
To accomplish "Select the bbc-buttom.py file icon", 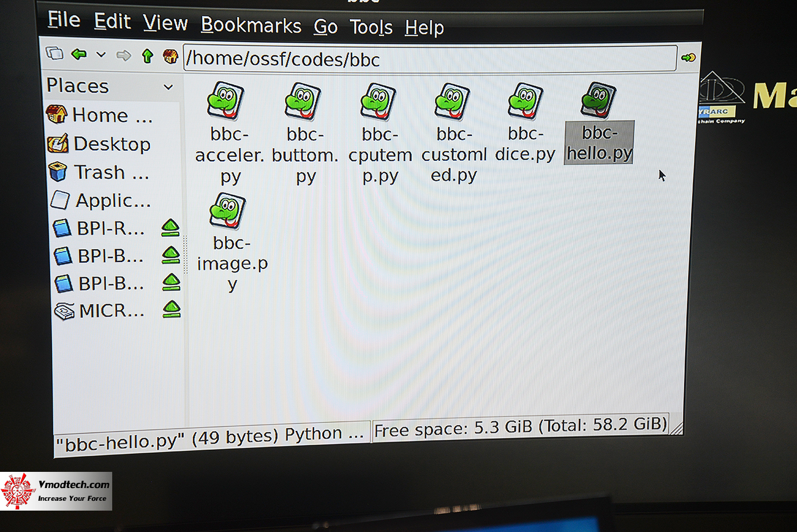I will click(302, 102).
